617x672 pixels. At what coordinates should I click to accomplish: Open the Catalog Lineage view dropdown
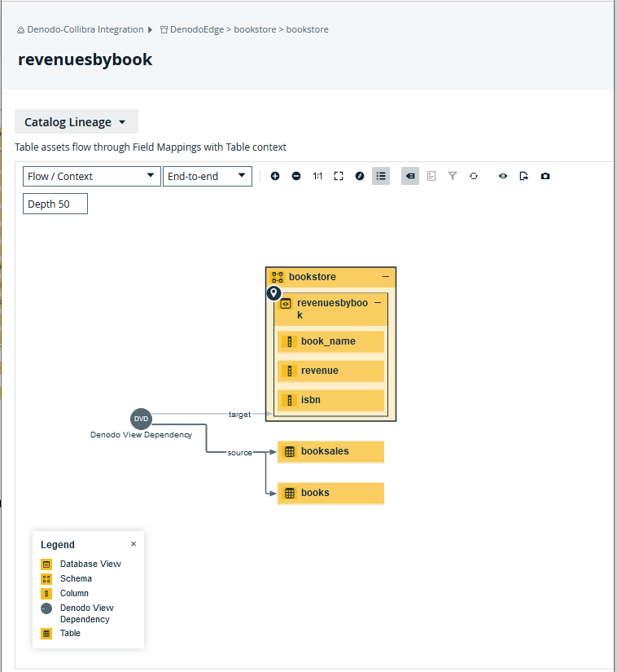77,122
